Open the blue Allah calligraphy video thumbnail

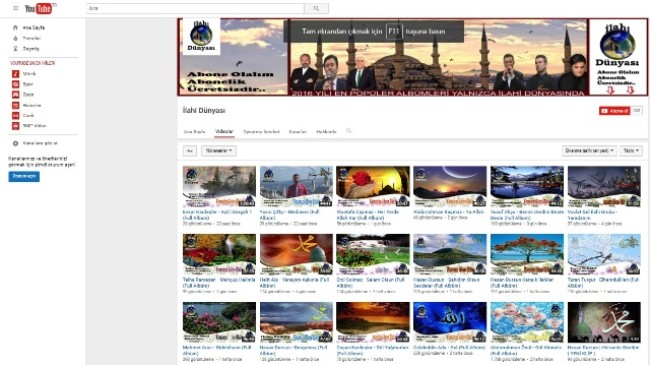[x=450, y=322]
